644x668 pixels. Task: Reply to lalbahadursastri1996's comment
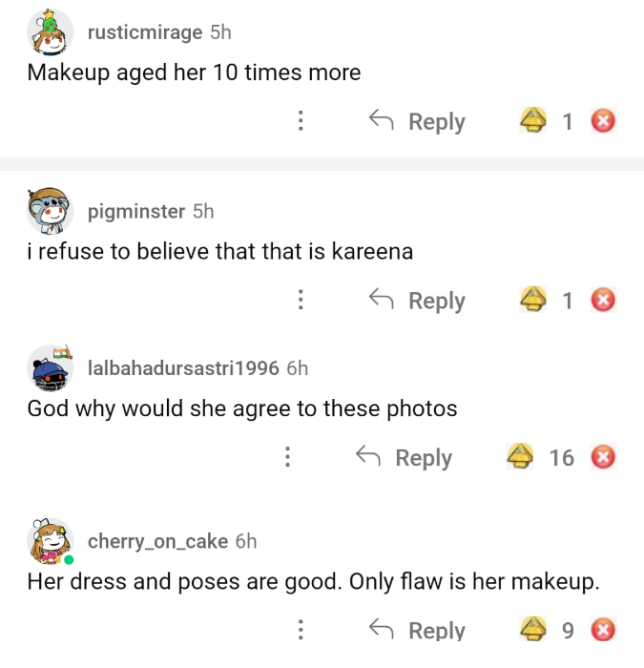tap(405, 458)
